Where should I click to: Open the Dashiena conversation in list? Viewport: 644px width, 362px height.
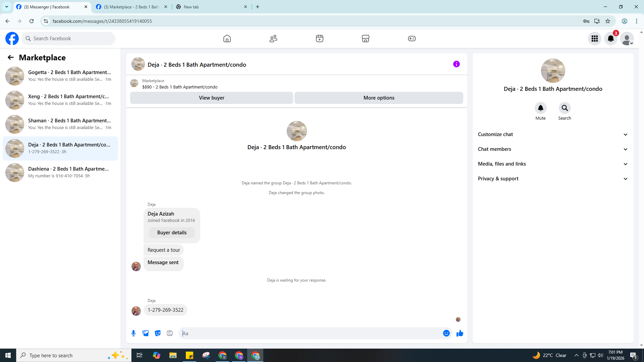point(60,172)
